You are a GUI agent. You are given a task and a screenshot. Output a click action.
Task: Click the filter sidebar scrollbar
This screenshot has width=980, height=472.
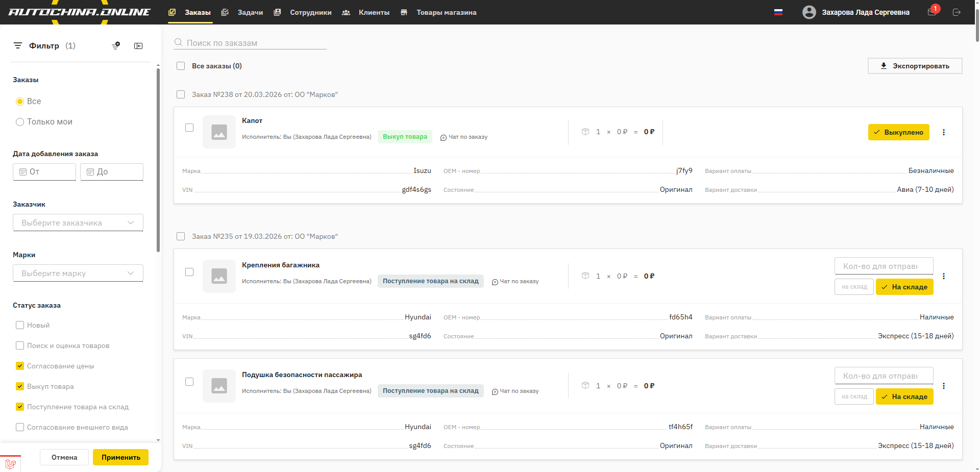click(158, 160)
